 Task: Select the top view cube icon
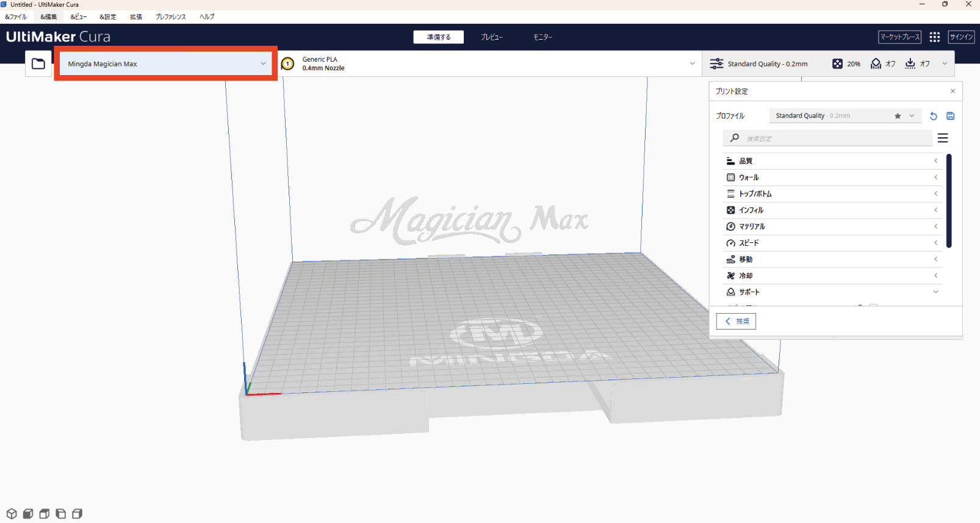[45, 514]
